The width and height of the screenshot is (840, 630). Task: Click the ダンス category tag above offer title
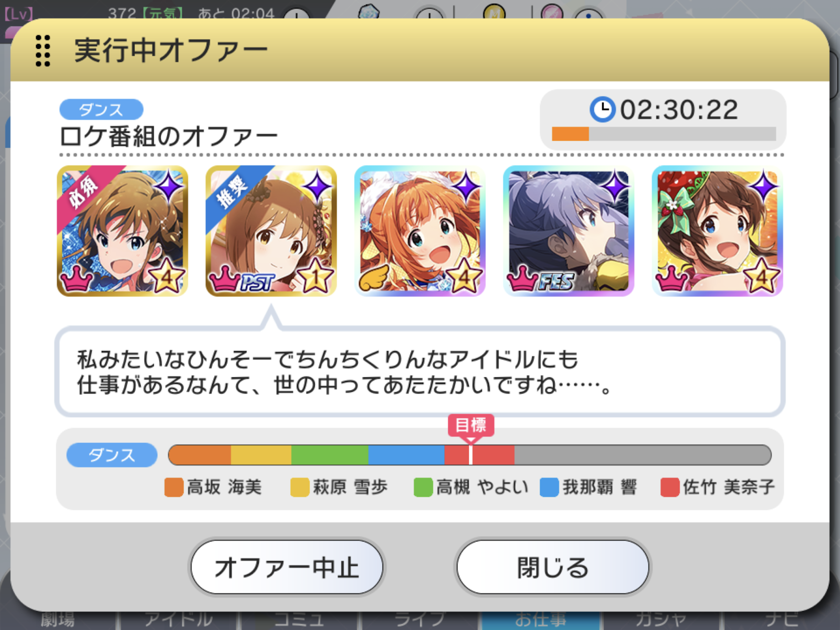[x=101, y=109]
